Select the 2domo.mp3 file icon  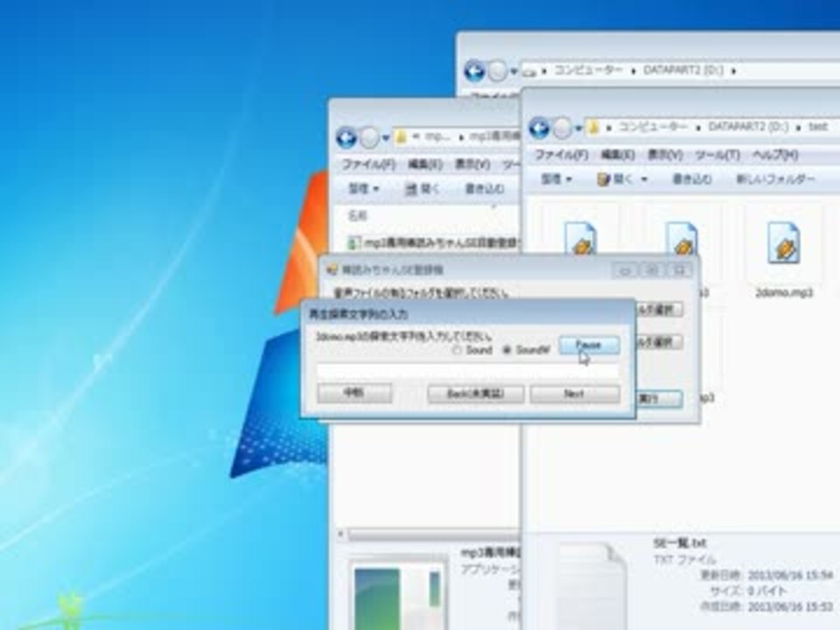(x=784, y=243)
